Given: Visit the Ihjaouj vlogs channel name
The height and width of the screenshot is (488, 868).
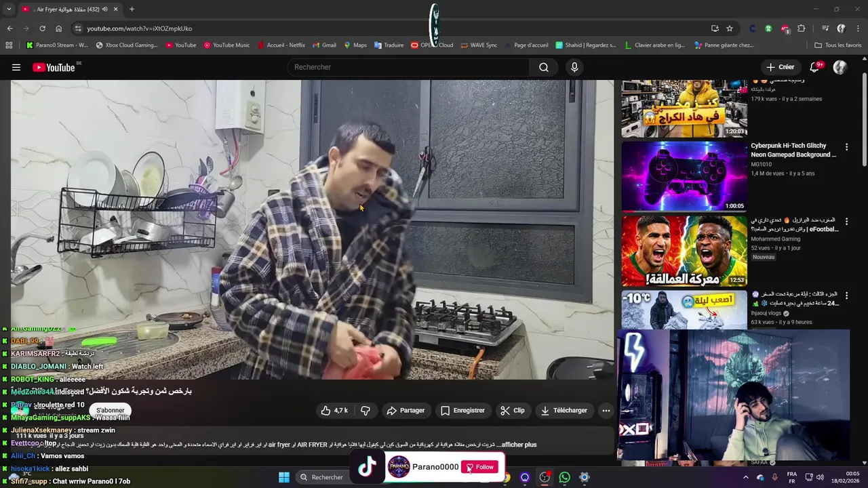Looking at the screenshot, I should coord(767,313).
